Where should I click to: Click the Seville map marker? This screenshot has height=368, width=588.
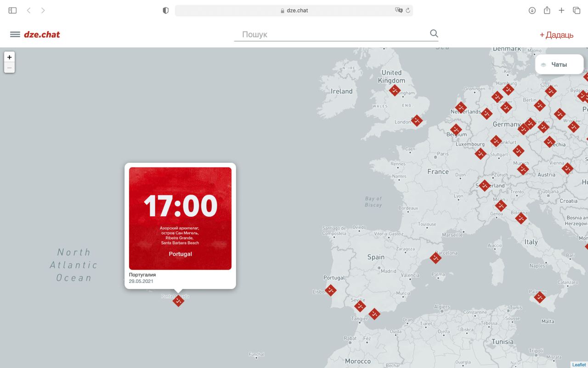coord(360,305)
